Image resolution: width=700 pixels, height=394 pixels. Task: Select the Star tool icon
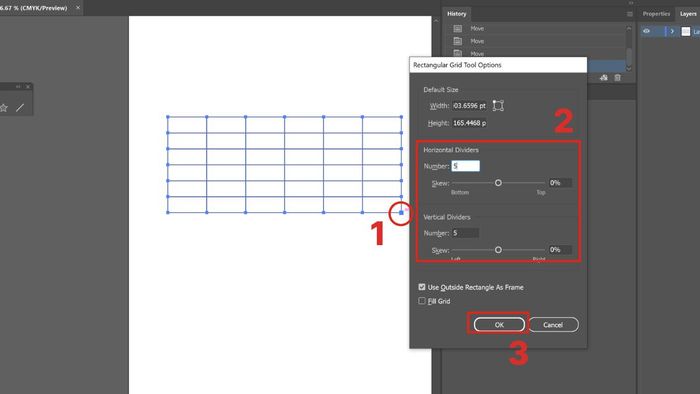[x=4, y=108]
